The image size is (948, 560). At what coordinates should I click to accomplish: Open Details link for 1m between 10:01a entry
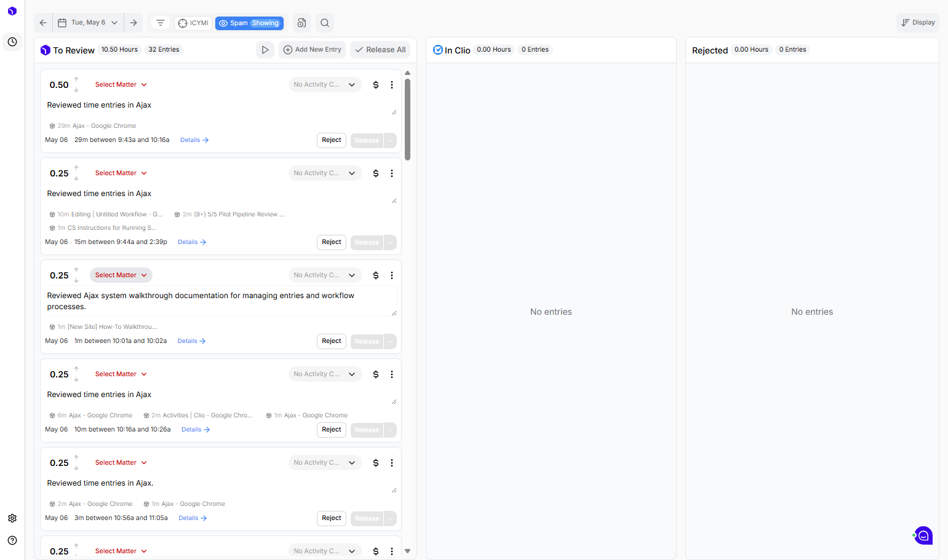click(191, 341)
